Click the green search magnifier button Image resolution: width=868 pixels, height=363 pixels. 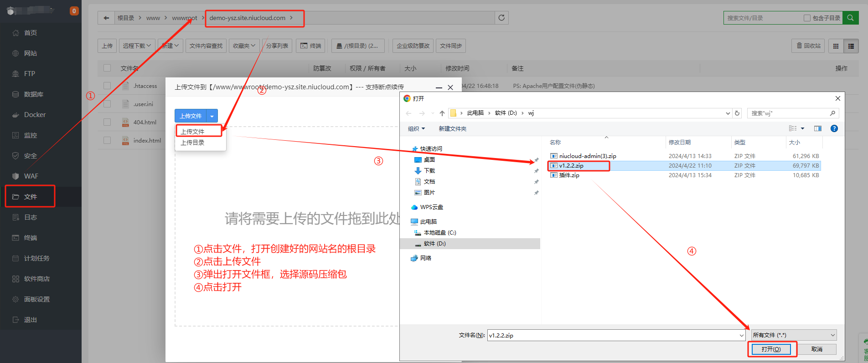850,18
